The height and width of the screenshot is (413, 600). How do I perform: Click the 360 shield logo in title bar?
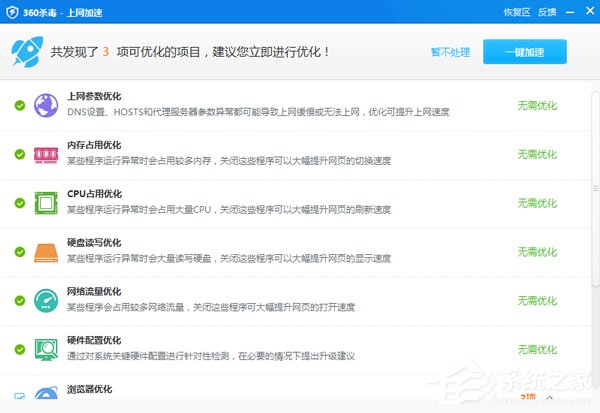click(12, 13)
